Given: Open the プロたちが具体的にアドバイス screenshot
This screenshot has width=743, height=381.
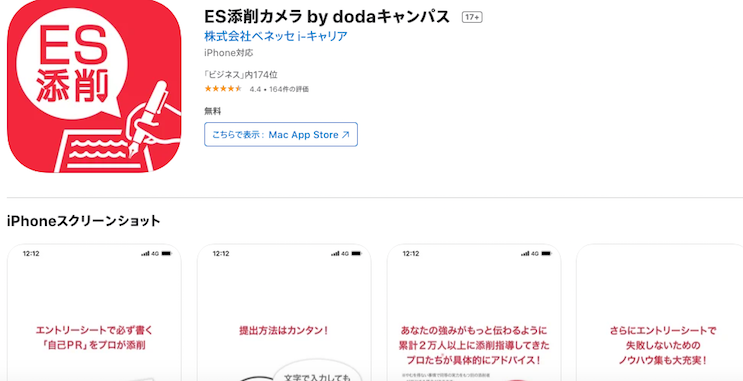Looking at the screenshot, I should (x=474, y=313).
